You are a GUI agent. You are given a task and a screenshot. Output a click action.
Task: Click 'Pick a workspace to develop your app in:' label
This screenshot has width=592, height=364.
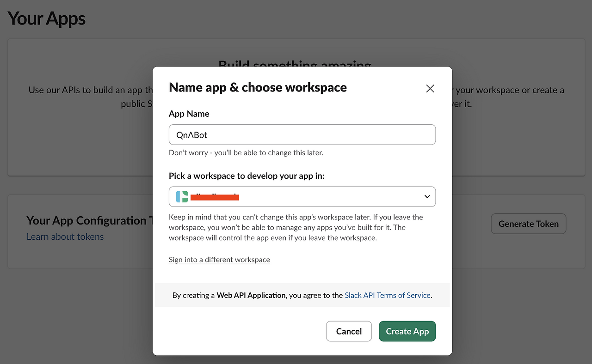click(247, 176)
